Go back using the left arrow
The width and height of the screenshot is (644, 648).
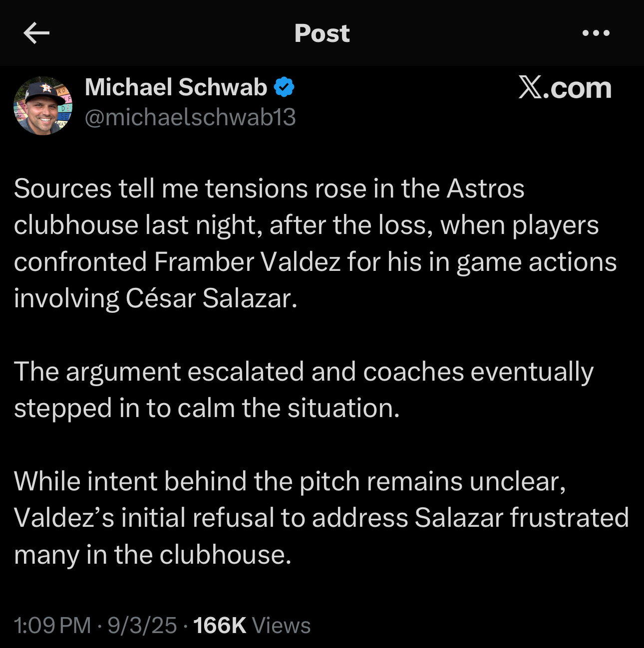pos(36,33)
